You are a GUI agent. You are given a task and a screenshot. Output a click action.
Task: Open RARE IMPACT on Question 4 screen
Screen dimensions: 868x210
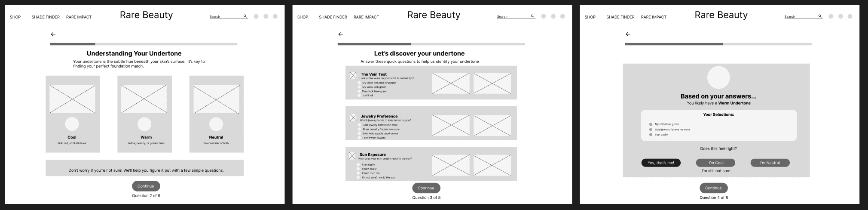pyautogui.click(x=654, y=17)
